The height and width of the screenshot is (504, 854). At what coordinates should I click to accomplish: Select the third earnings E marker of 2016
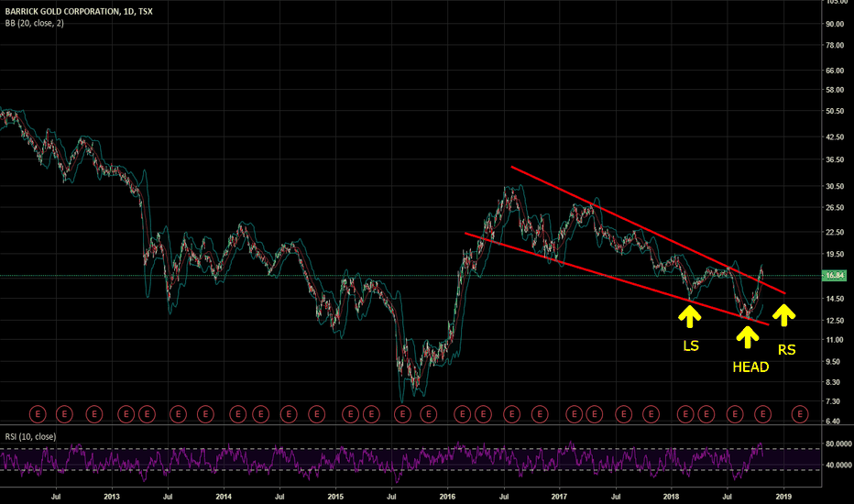(512, 414)
